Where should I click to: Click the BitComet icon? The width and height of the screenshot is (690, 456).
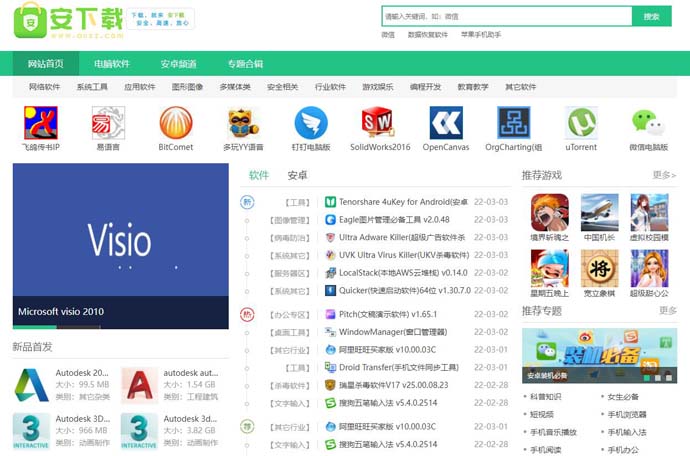[176, 123]
